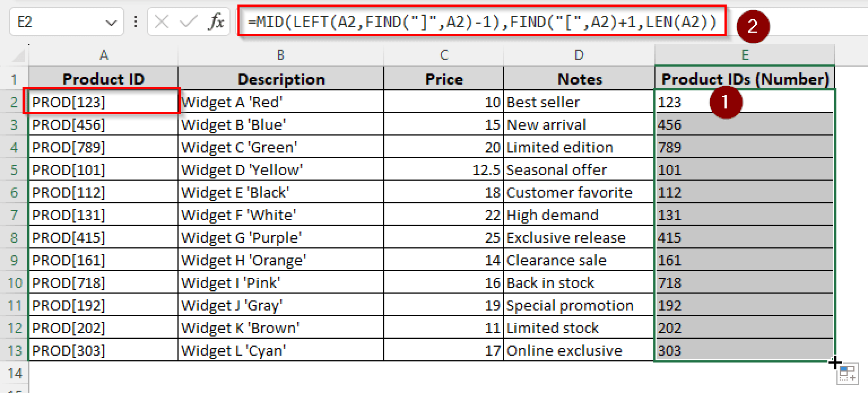
Task: Select the Product IDs (Number) header cell
Action: 745,78
